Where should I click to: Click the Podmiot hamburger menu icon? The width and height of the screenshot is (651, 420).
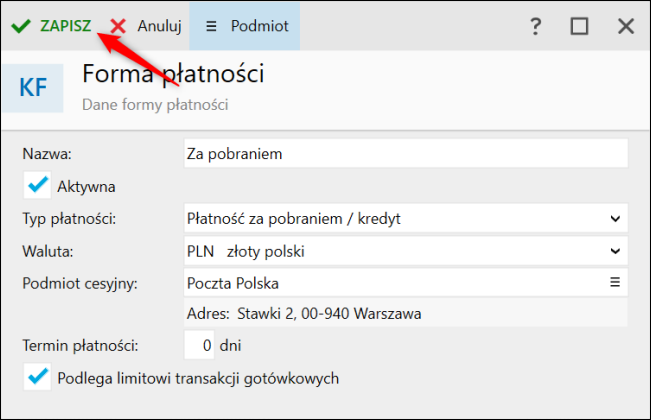211,26
